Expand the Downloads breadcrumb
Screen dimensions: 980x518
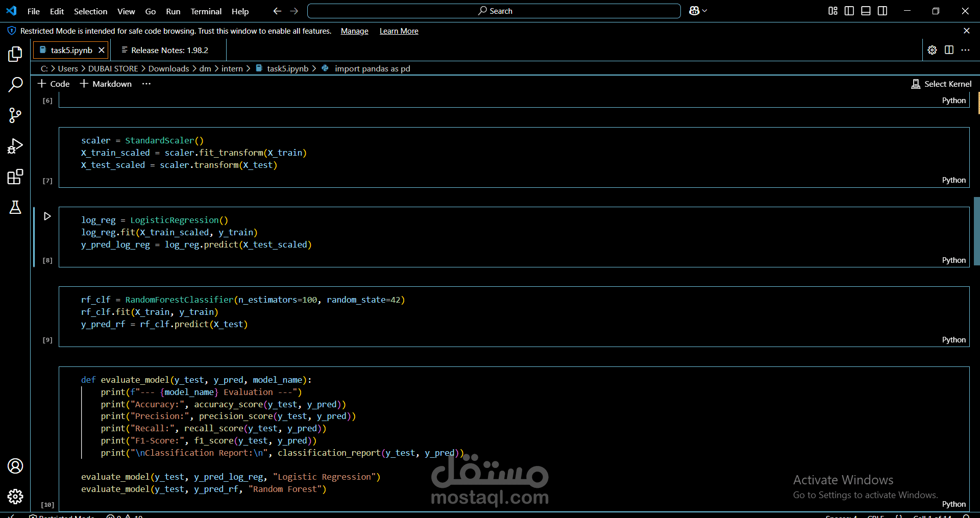(168, 68)
